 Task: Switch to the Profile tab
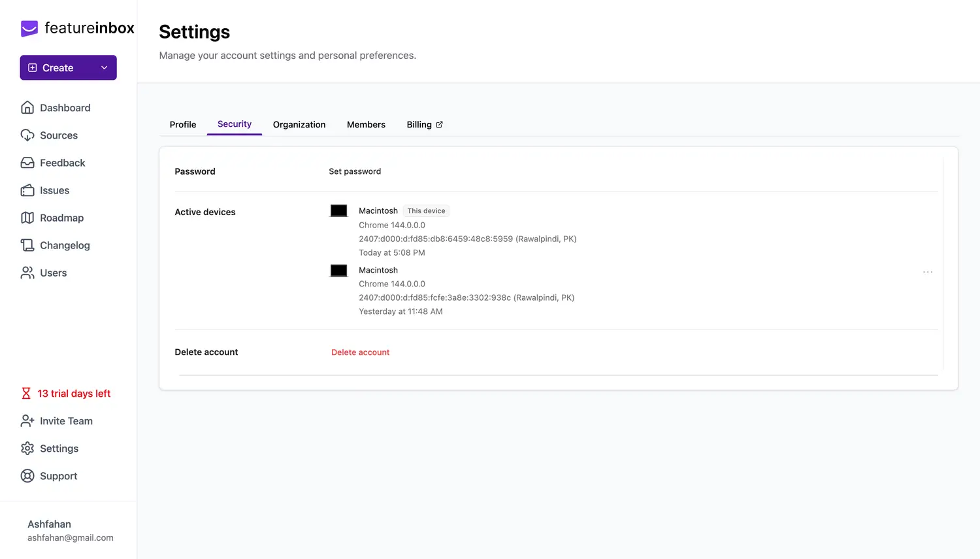[183, 125]
